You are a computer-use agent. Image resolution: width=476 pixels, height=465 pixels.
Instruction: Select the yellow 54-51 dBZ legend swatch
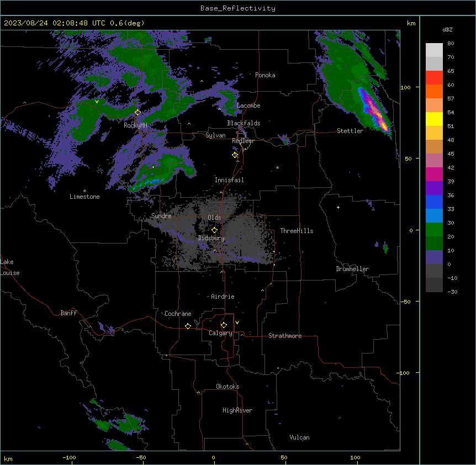click(434, 119)
